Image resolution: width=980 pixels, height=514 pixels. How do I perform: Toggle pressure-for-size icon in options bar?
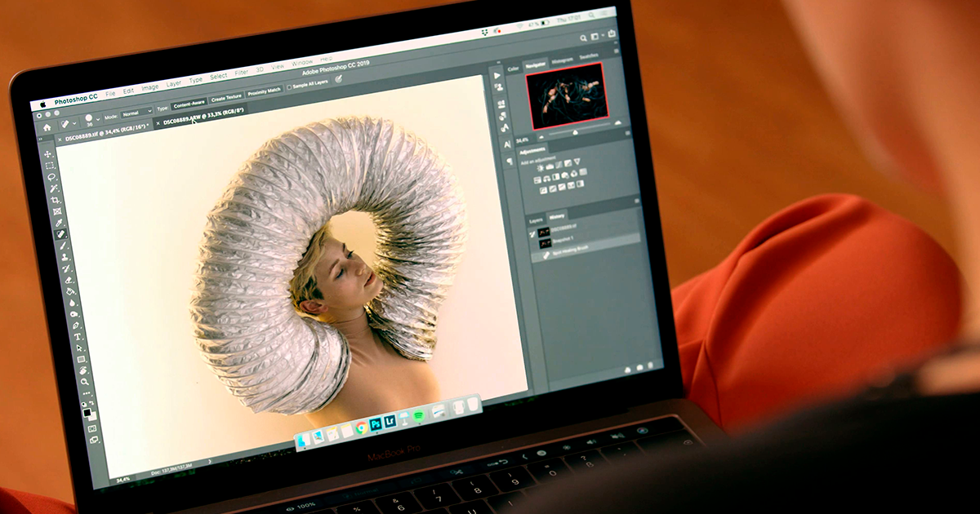(338, 79)
